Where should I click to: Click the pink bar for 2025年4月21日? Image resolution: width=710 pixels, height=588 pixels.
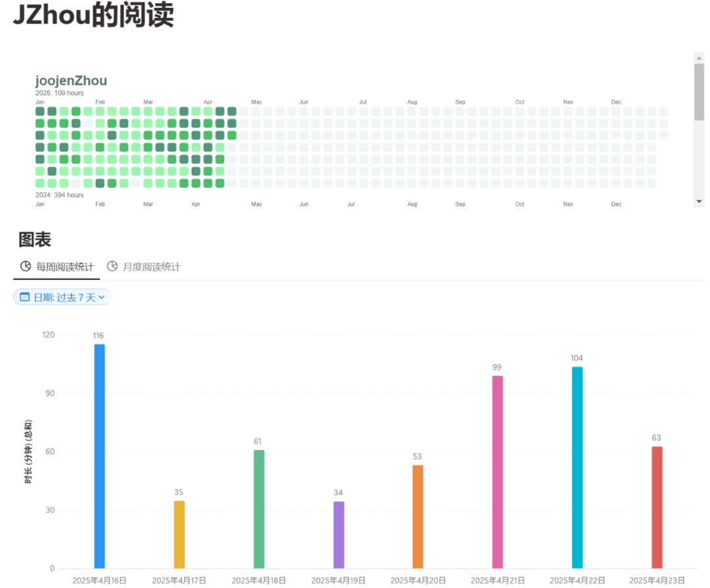498,472
